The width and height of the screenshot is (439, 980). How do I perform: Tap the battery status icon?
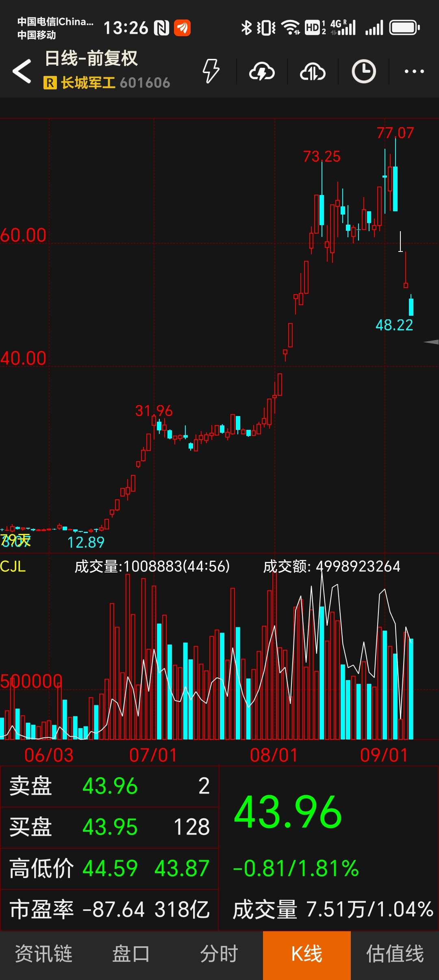coord(404,28)
